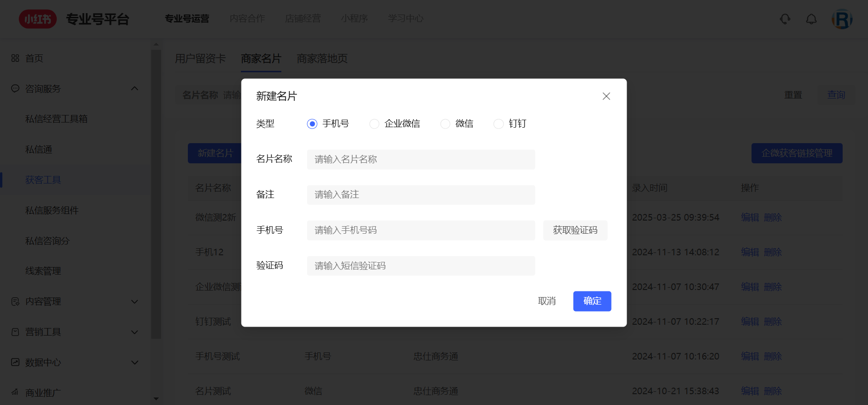Expand the 数据中心 menu chevron

click(x=135, y=362)
